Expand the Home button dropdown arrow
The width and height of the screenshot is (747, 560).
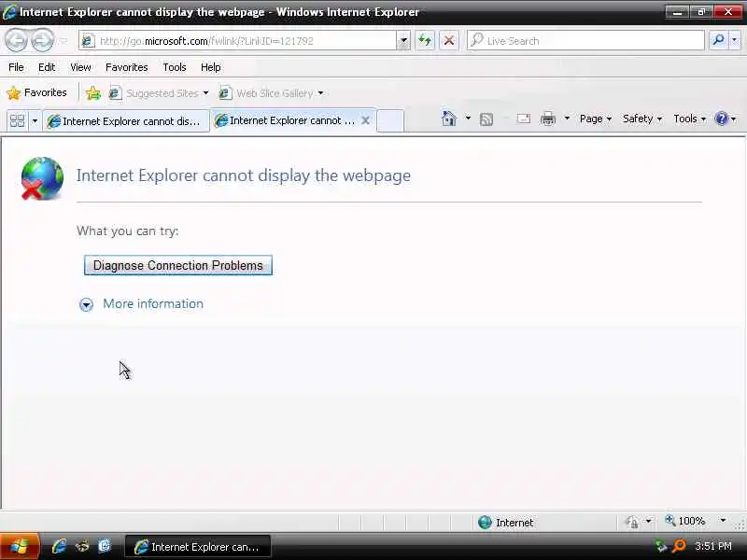click(468, 119)
